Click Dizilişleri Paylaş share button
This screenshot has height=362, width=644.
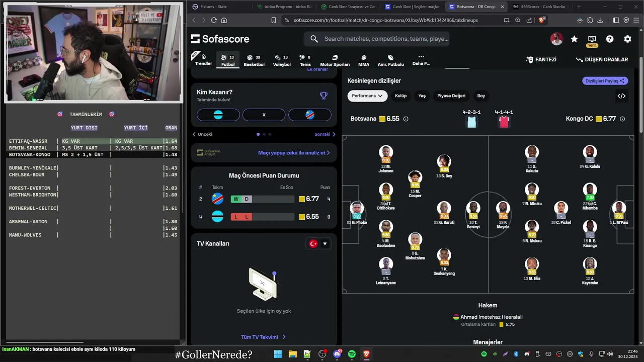(x=605, y=81)
